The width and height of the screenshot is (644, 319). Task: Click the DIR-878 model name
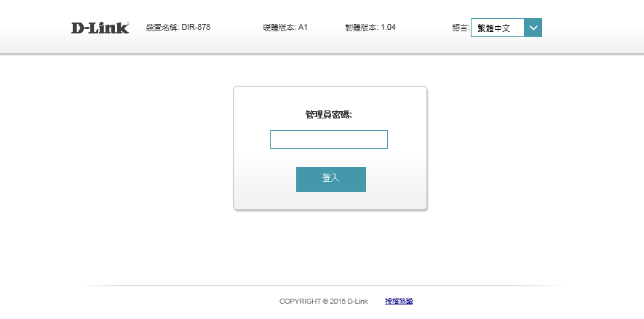pos(196,28)
